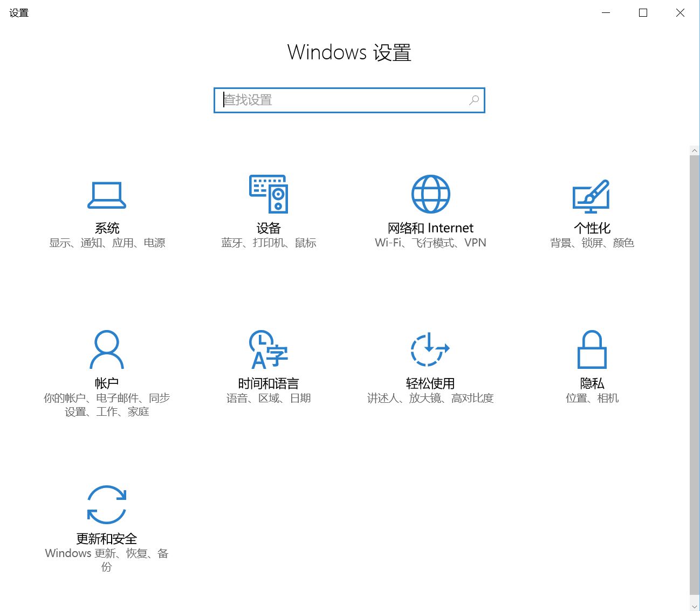
Task: Click the 设备 heading text
Action: [x=269, y=228]
